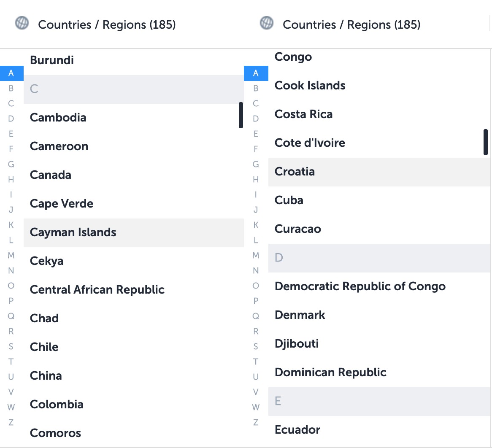Click the Countries / Regions (185) left heading

pyautogui.click(x=107, y=24)
